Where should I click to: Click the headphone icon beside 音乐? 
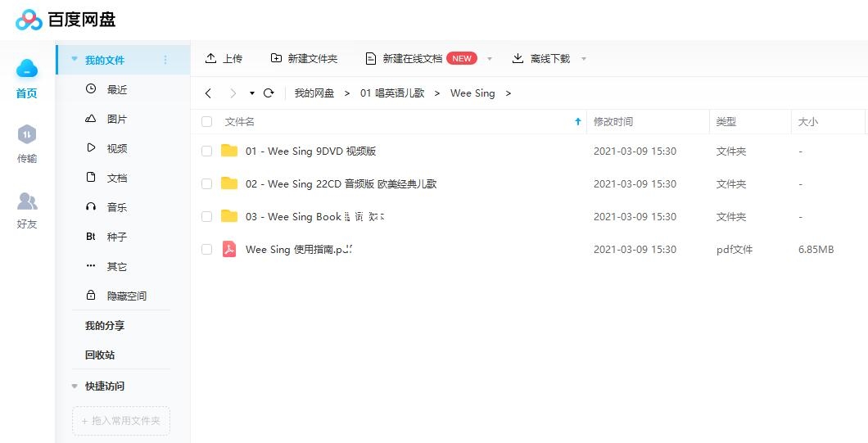point(91,207)
